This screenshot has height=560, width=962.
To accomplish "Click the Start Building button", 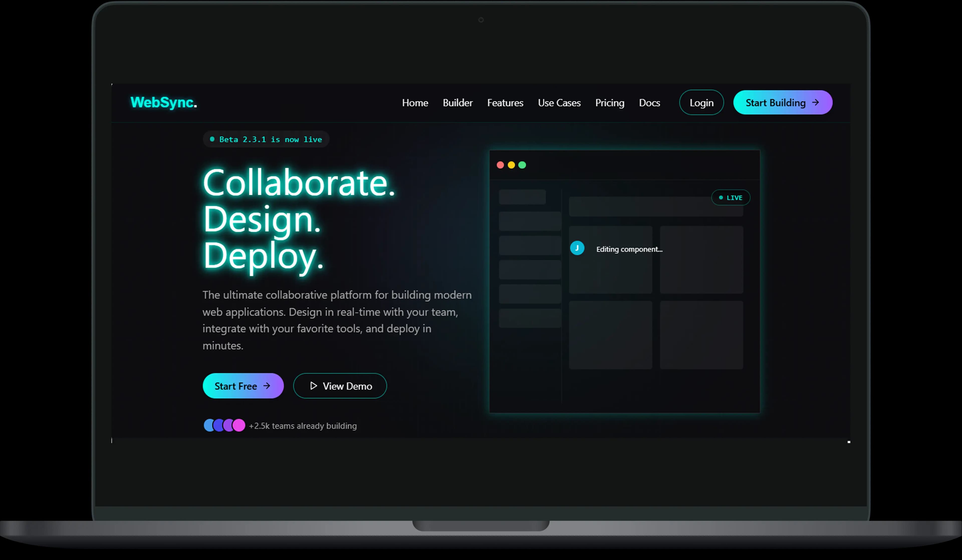I will [x=783, y=102].
